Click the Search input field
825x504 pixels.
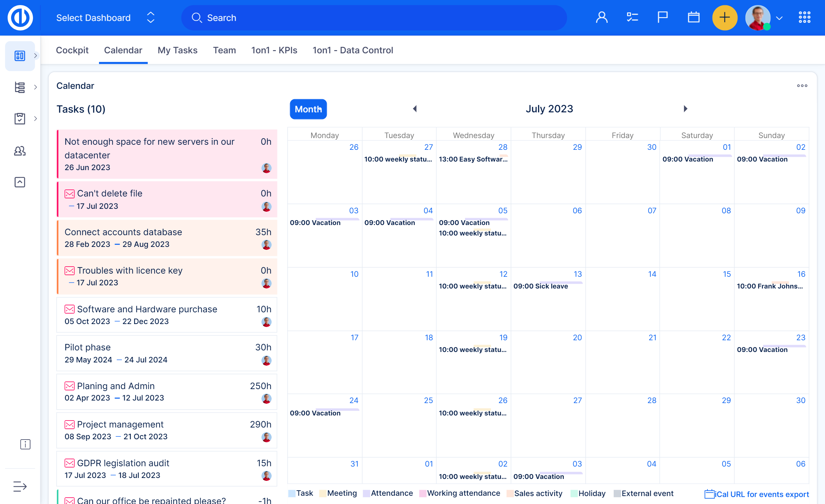pyautogui.click(x=373, y=18)
